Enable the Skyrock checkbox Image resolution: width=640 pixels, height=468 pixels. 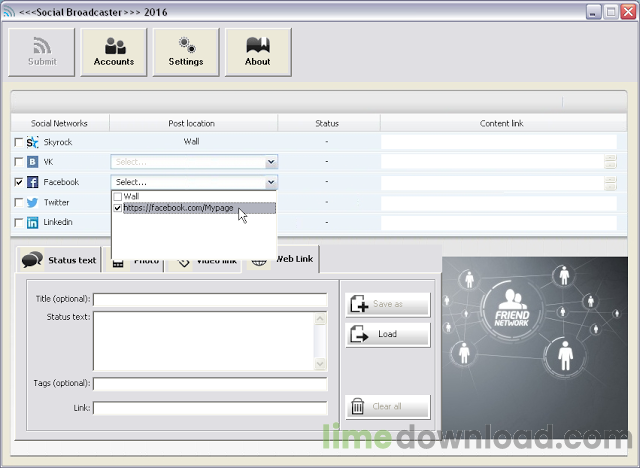coord(18,142)
